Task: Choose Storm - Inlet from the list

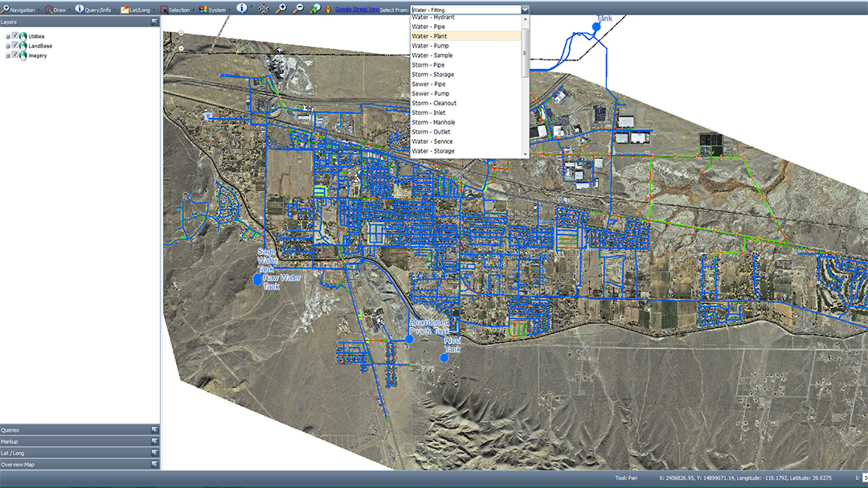Action: click(x=465, y=113)
